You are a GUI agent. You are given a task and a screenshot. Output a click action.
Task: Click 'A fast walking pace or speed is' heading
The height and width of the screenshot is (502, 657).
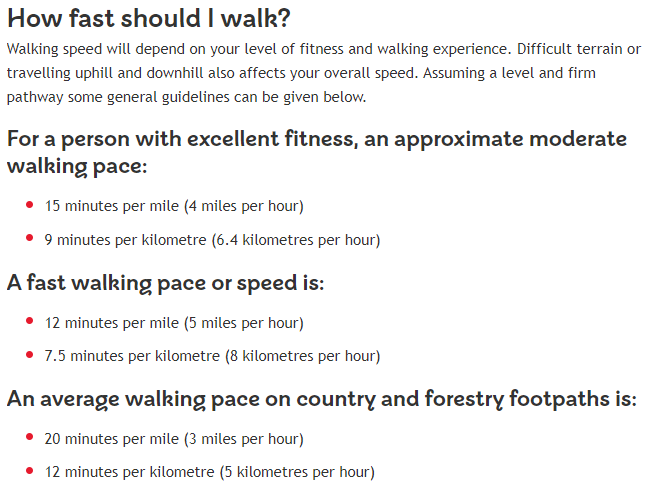tap(166, 283)
